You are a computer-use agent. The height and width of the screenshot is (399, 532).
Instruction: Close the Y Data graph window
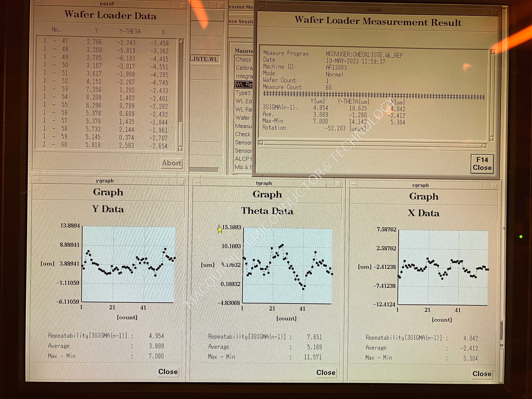coord(168,372)
